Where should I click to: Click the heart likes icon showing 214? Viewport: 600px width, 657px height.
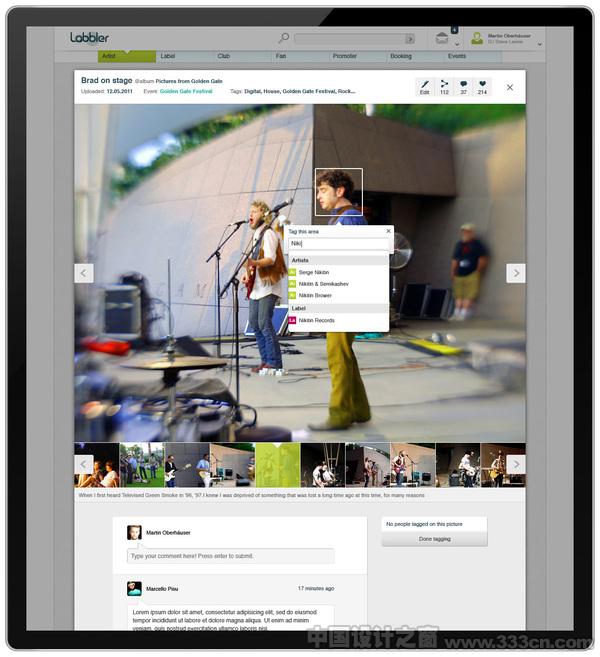pos(482,87)
